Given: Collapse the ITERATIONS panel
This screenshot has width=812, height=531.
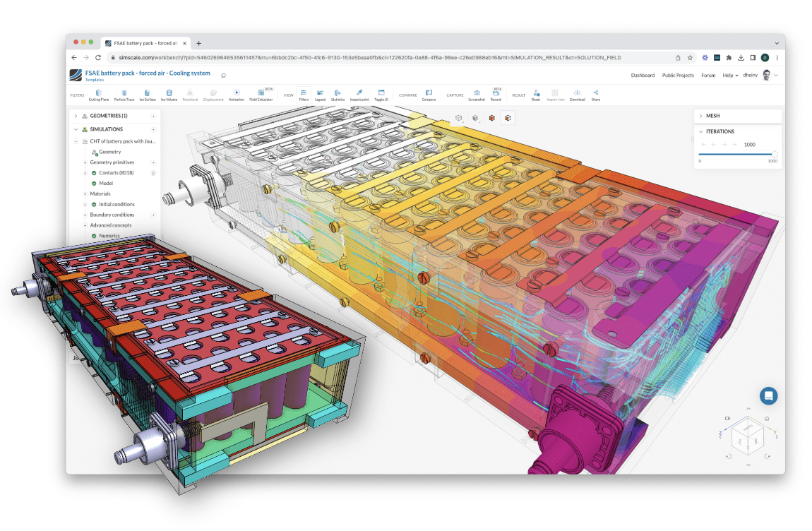Looking at the screenshot, I should tap(700, 131).
